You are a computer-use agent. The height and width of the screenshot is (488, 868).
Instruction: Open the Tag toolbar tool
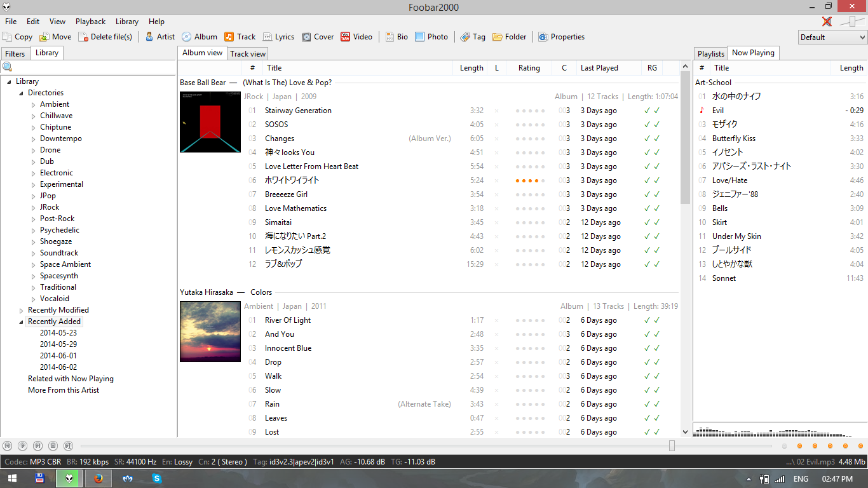[x=473, y=37]
